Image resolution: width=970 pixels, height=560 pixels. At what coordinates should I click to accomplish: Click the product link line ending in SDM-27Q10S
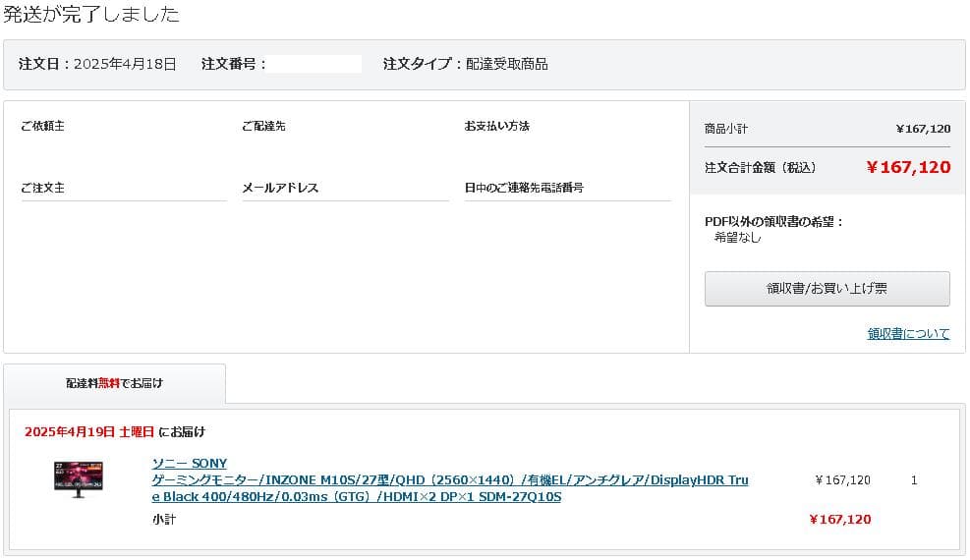click(357, 496)
